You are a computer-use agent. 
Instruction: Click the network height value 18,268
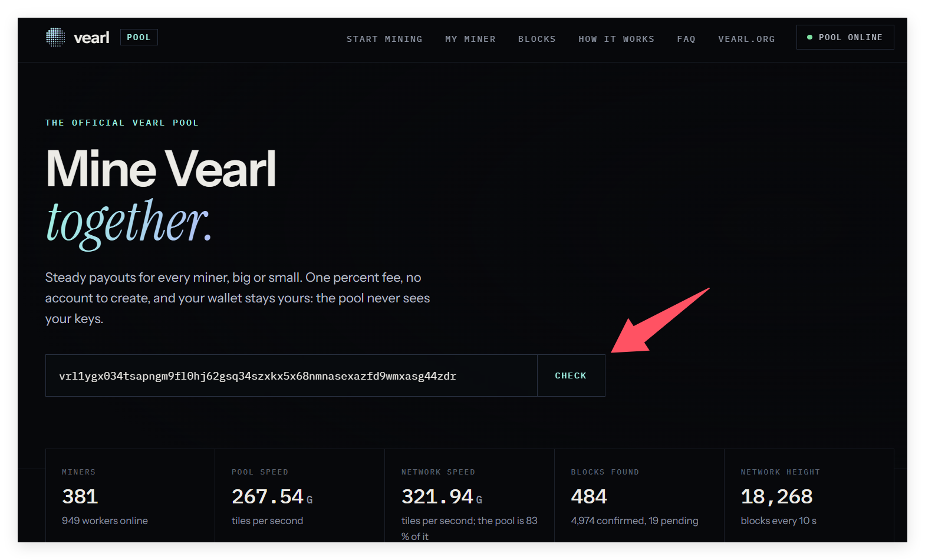[777, 496]
